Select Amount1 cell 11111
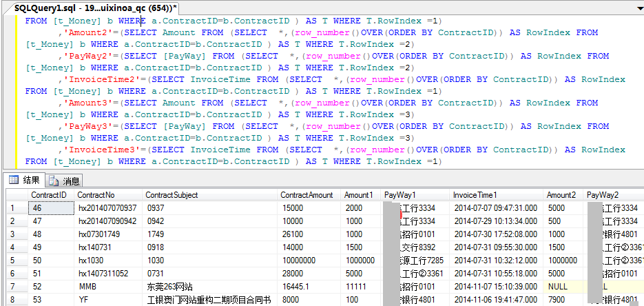The height and width of the screenshot is (306, 644). click(x=361, y=287)
